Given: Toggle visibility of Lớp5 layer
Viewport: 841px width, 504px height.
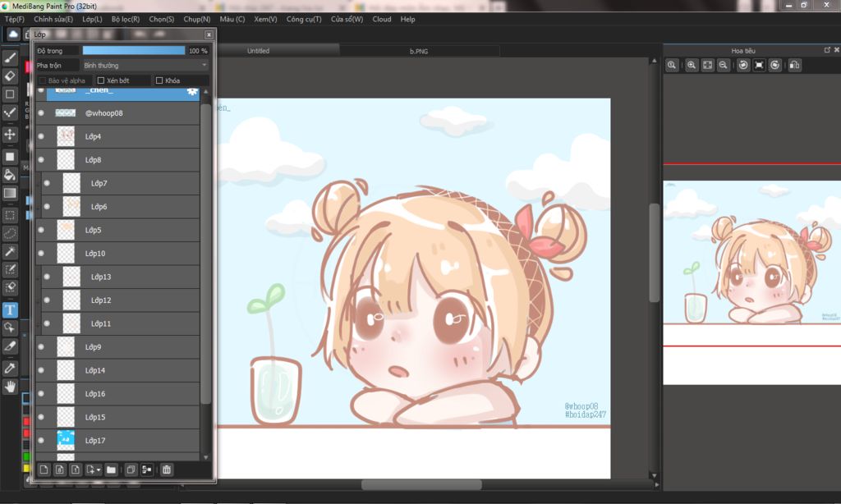Looking at the screenshot, I should tap(41, 230).
